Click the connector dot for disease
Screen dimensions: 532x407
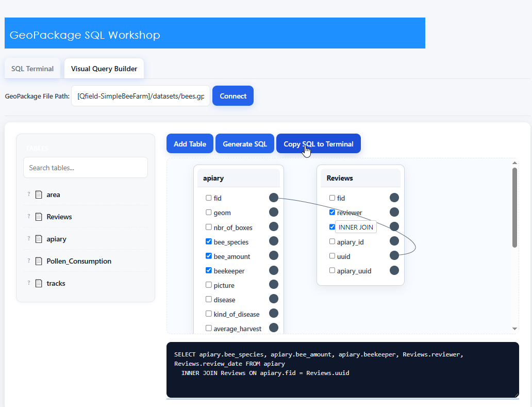274,299
